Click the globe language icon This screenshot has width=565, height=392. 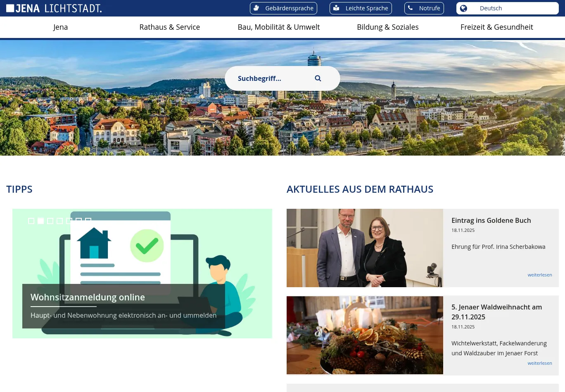[464, 8]
